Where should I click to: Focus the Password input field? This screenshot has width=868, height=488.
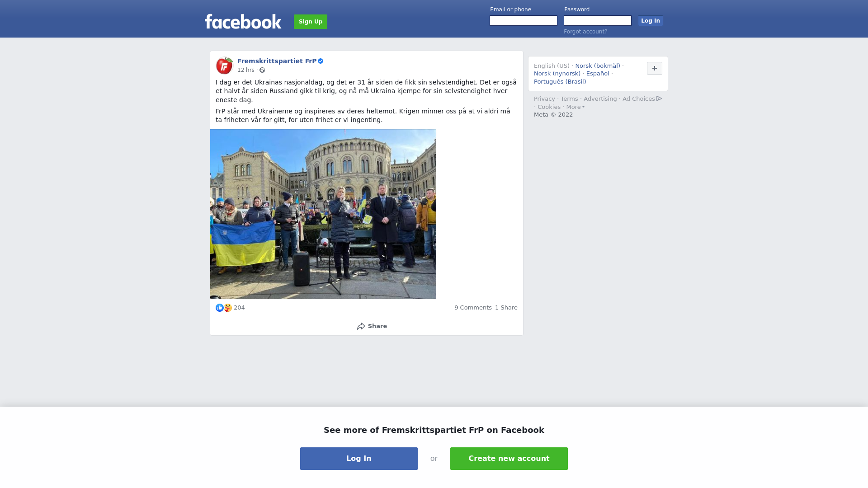pyautogui.click(x=598, y=21)
